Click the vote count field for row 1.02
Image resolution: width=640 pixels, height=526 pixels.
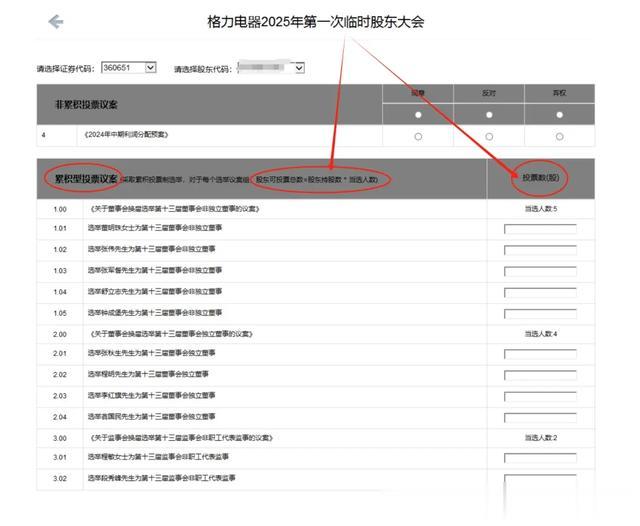pyautogui.click(x=540, y=250)
